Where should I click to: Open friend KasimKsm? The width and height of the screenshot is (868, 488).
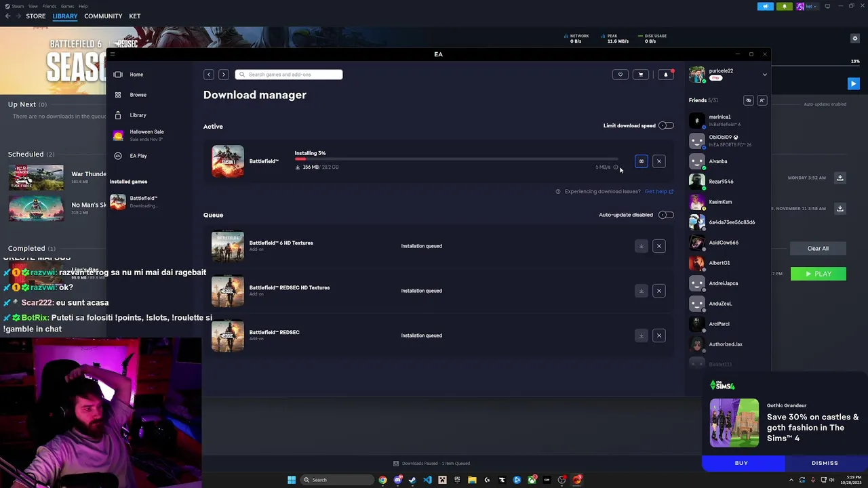coord(721,202)
